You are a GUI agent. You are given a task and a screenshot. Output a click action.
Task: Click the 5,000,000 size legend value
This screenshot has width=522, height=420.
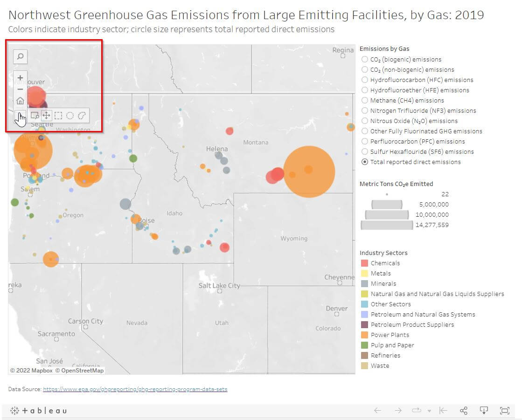click(x=434, y=205)
